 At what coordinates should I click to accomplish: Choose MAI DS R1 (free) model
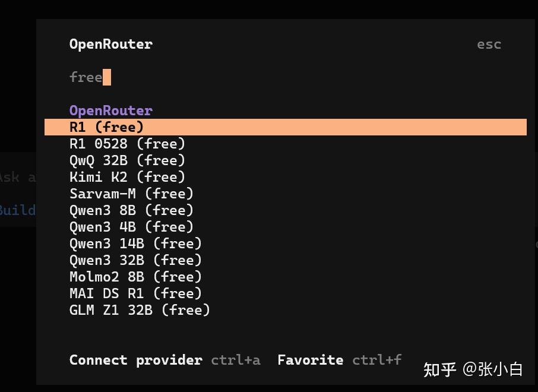(136, 293)
